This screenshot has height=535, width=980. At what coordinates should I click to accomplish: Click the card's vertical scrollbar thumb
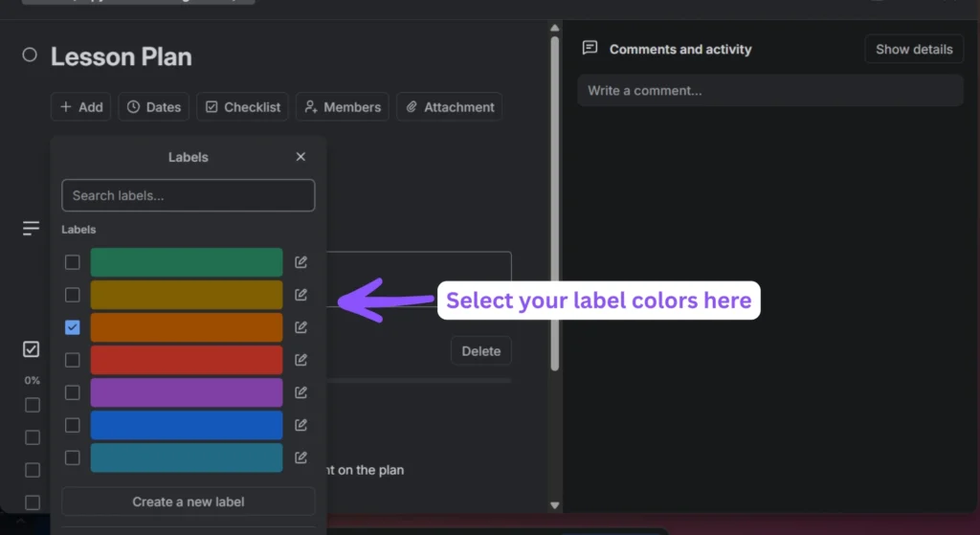click(554, 204)
